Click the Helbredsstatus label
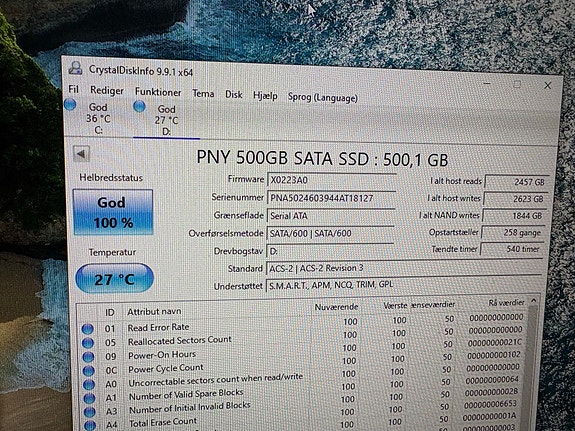This screenshot has height=431, width=575. pos(111,178)
